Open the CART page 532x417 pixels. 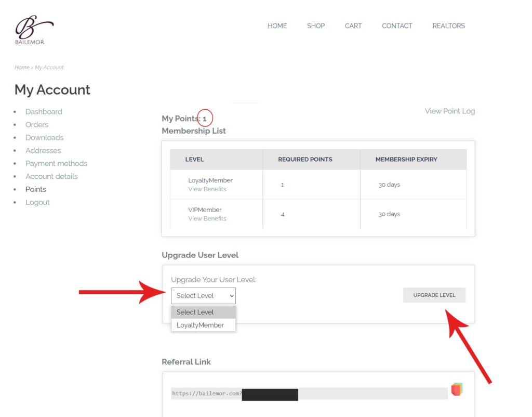353,26
